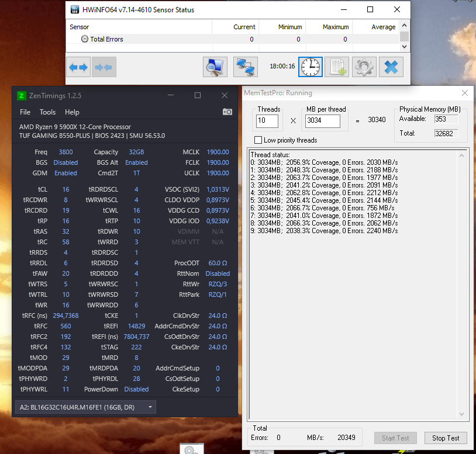Click the tCL value 16
476x454 pixels.
click(65, 189)
